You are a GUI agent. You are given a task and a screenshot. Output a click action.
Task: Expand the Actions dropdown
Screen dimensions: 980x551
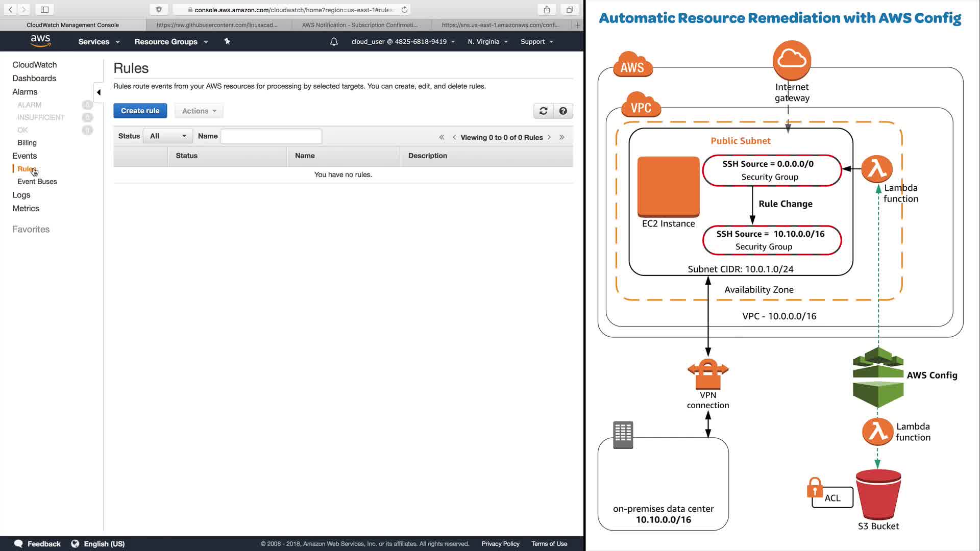tap(199, 111)
